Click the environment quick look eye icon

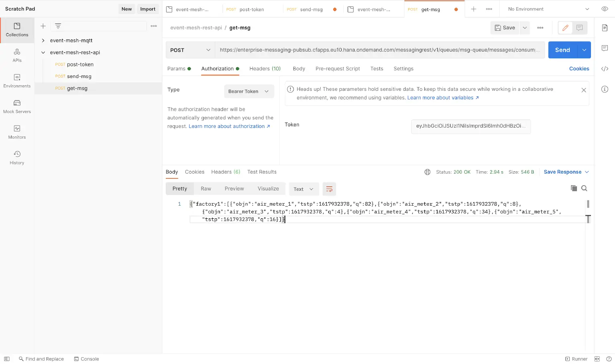605,9
